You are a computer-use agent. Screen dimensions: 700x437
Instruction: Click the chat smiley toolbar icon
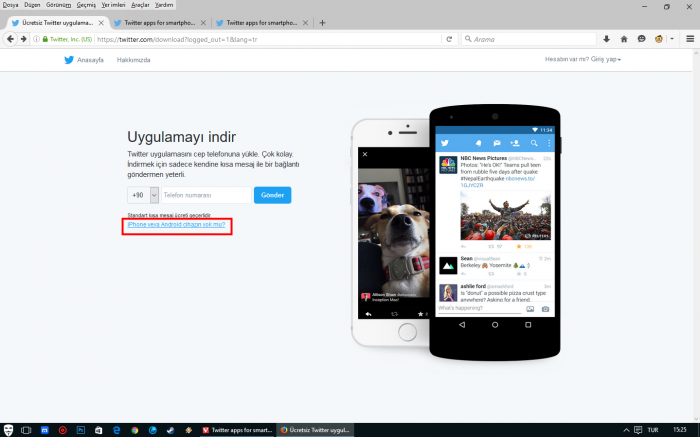[642, 39]
